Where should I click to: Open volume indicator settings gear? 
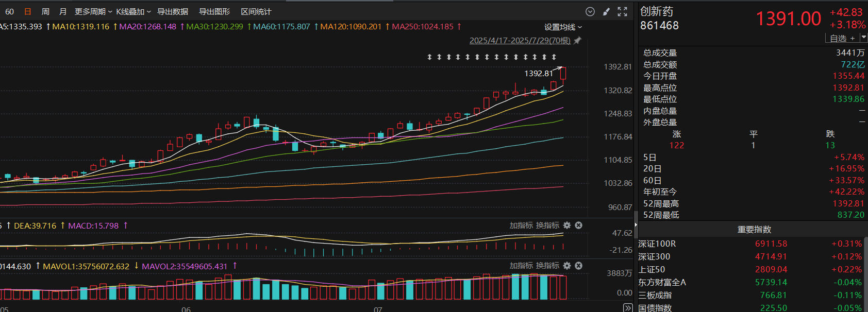pos(567,266)
